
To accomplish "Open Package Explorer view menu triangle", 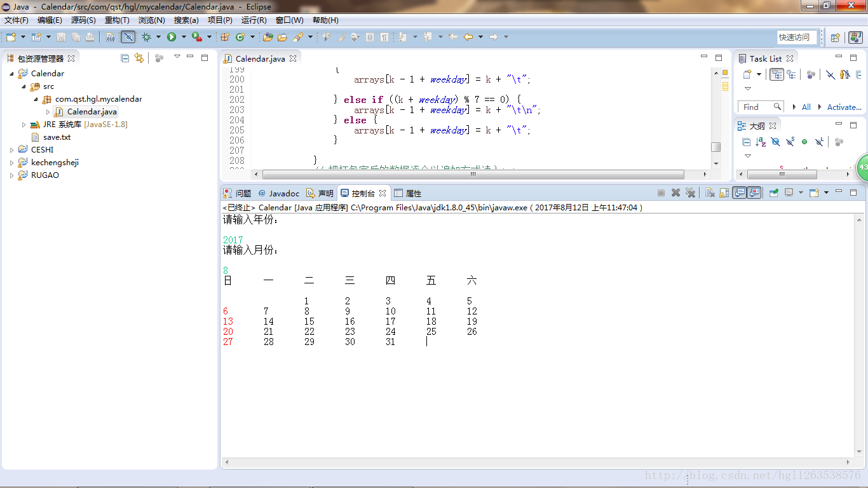I will pyautogui.click(x=177, y=57).
